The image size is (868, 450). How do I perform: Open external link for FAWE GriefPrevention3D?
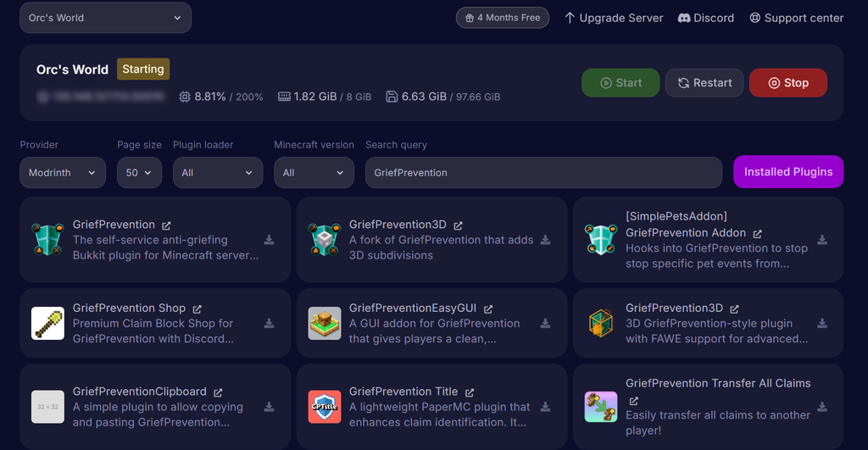pos(734,308)
